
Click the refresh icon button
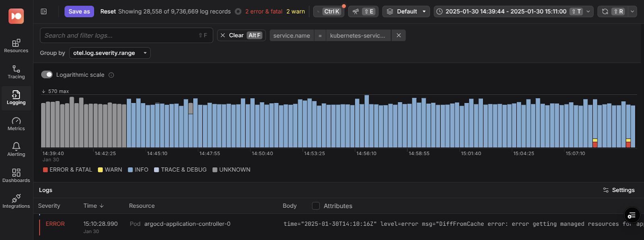pos(605,12)
